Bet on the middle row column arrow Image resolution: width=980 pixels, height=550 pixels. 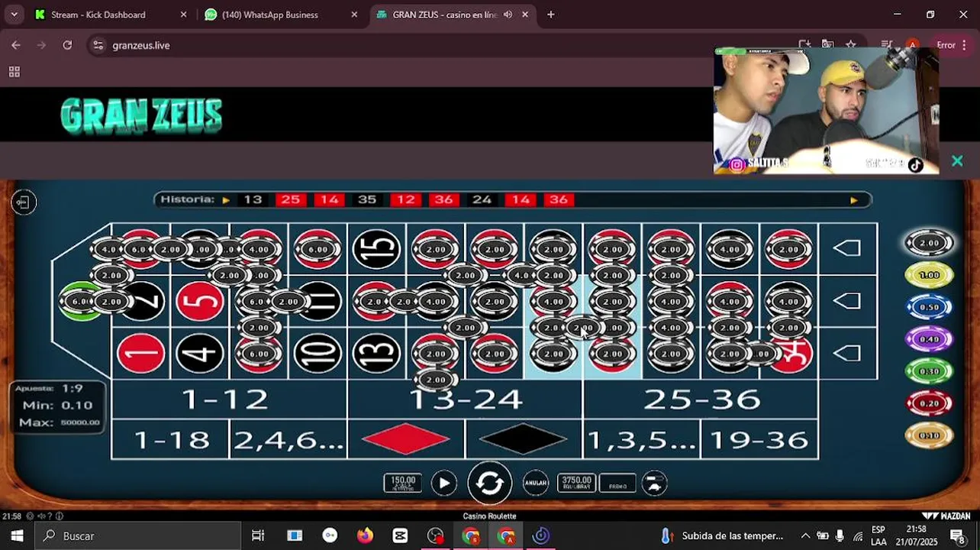tap(848, 301)
